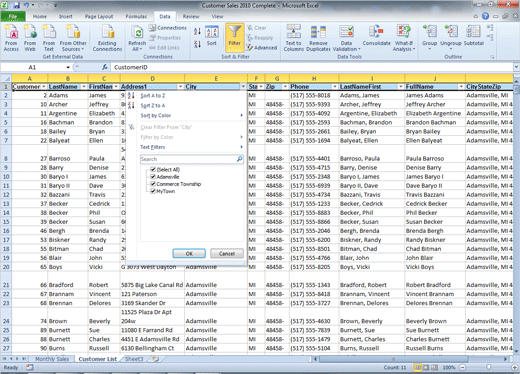Click the zoom slider on status bar
This screenshot has height=374, width=520.
tap(488, 367)
